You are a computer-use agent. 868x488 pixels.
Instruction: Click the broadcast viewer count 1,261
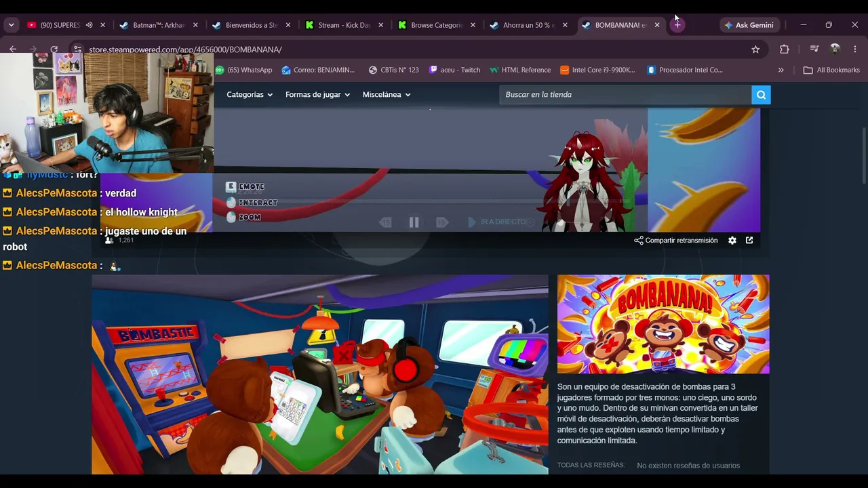coord(120,241)
